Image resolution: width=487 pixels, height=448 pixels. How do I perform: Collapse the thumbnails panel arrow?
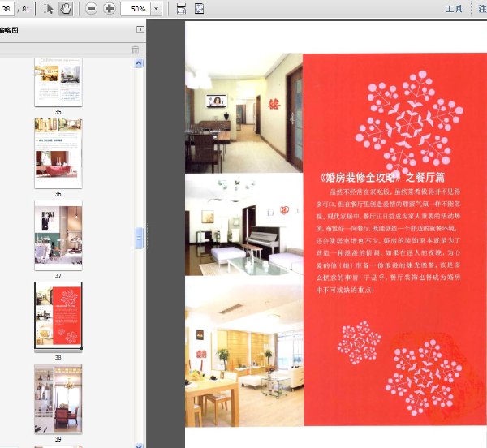coord(140,30)
